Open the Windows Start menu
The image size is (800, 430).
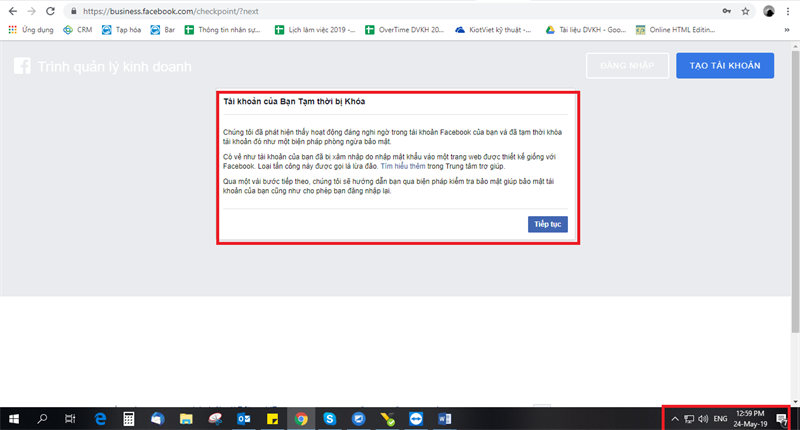click(x=14, y=419)
